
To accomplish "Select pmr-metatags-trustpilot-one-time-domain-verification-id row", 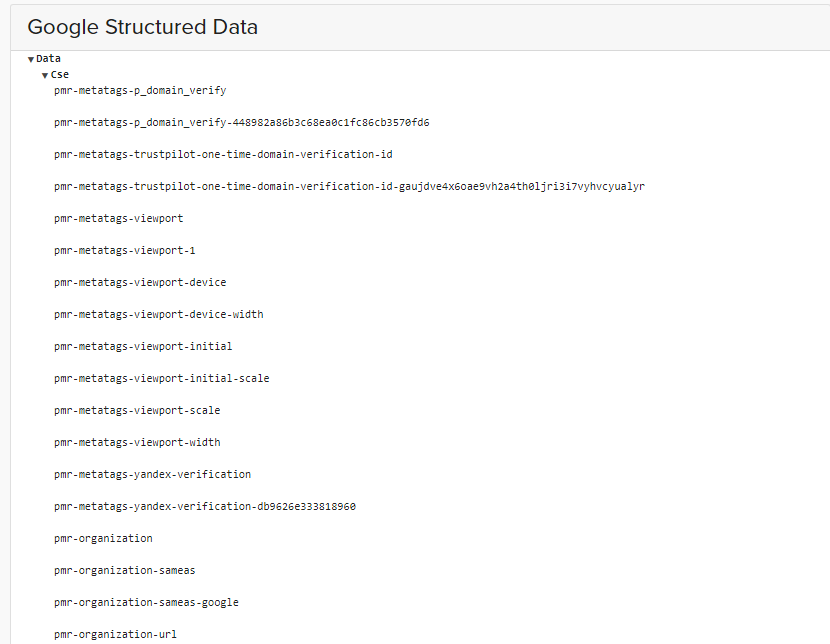I will tap(223, 155).
